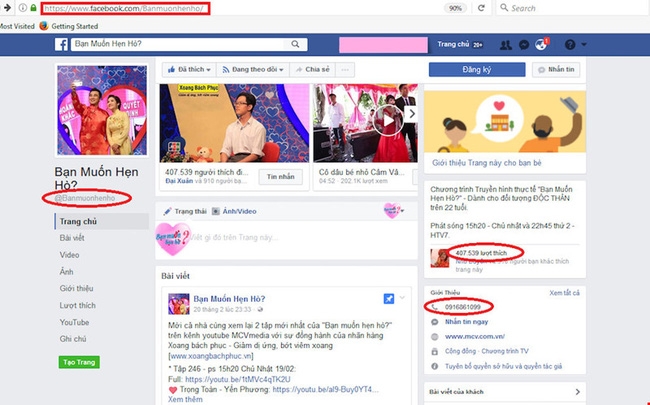
Task: Open Bài viết sidebar tab
Action: [x=72, y=238]
